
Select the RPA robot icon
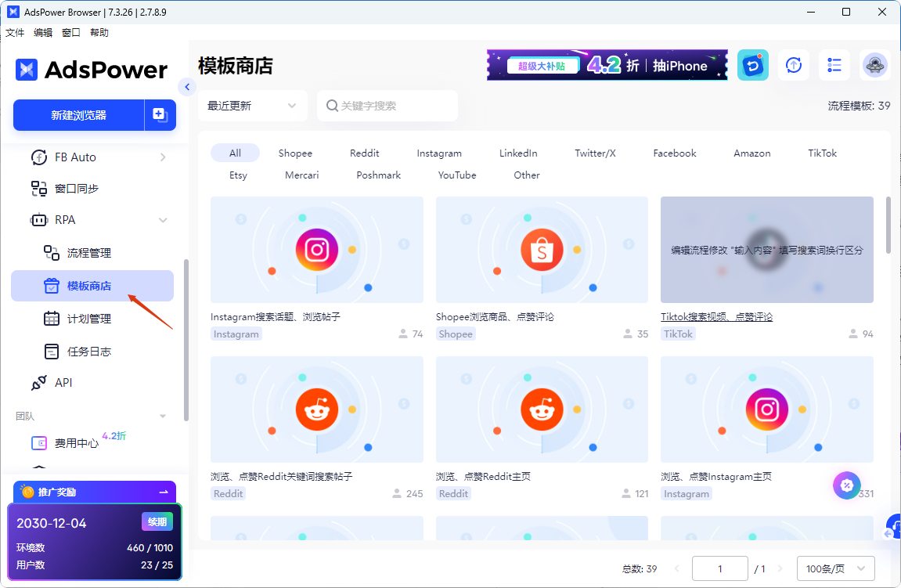(x=39, y=220)
